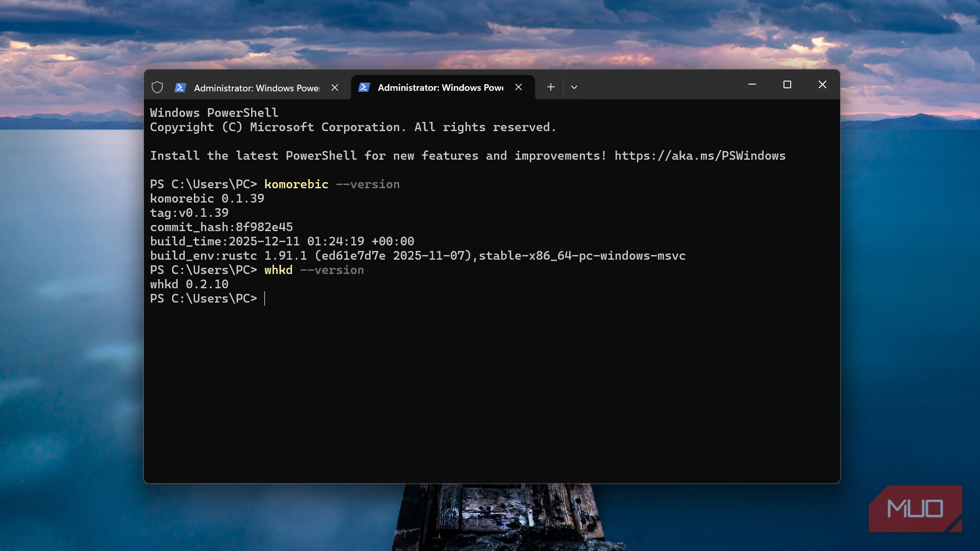The height and width of the screenshot is (551, 980).
Task: Click the 'Windows PowerShell' header line
Action: click(x=214, y=113)
